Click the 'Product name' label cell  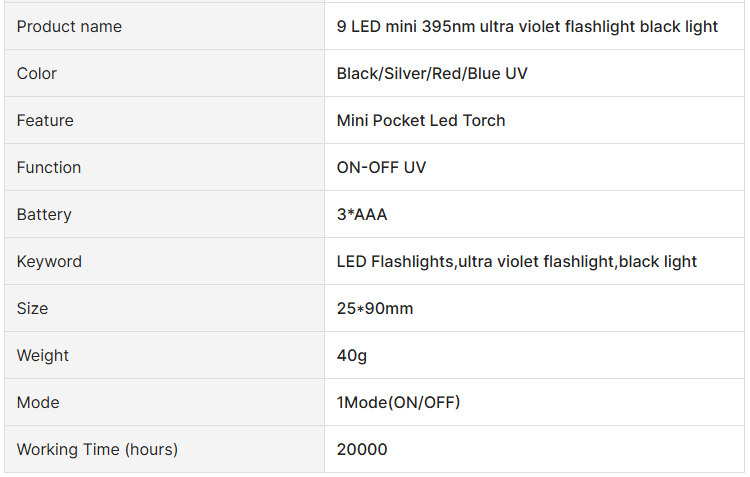165,26
